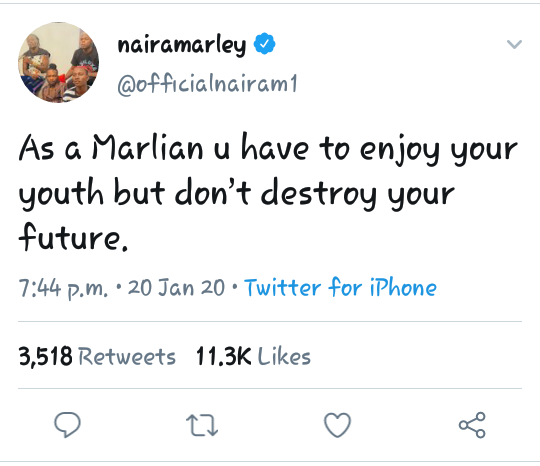Like the tweet with the heart icon
The width and height of the screenshot is (540, 466).
pyautogui.click(x=338, y=425)
